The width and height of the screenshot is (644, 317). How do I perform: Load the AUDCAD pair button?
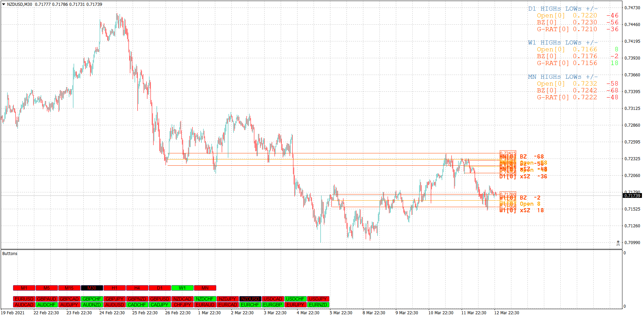click(x=24, y=305)
